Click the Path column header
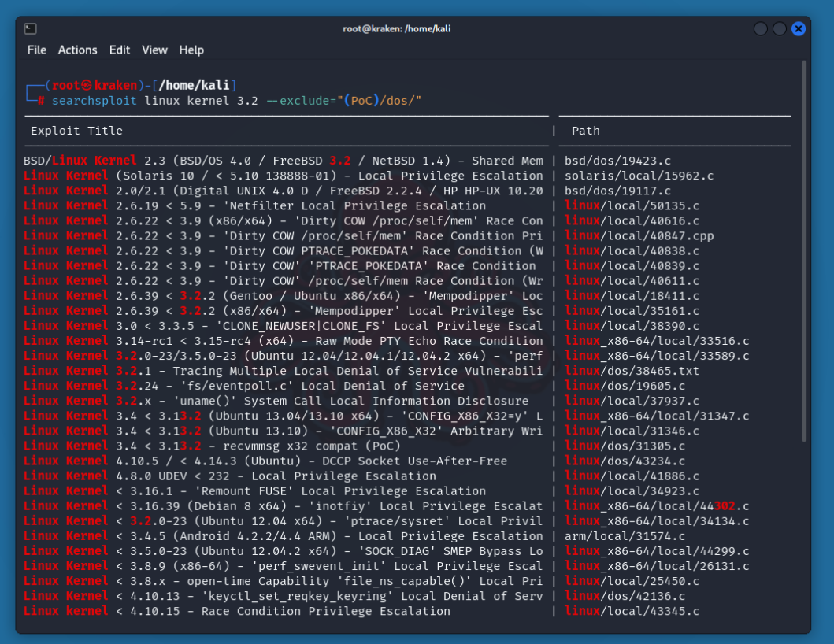834x644 pixels. pyautogui.click(x=585, y=131)
